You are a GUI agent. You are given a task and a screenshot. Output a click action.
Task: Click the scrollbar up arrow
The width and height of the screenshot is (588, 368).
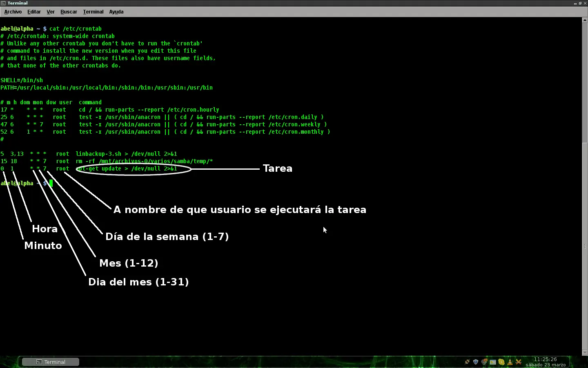(585, 20)
